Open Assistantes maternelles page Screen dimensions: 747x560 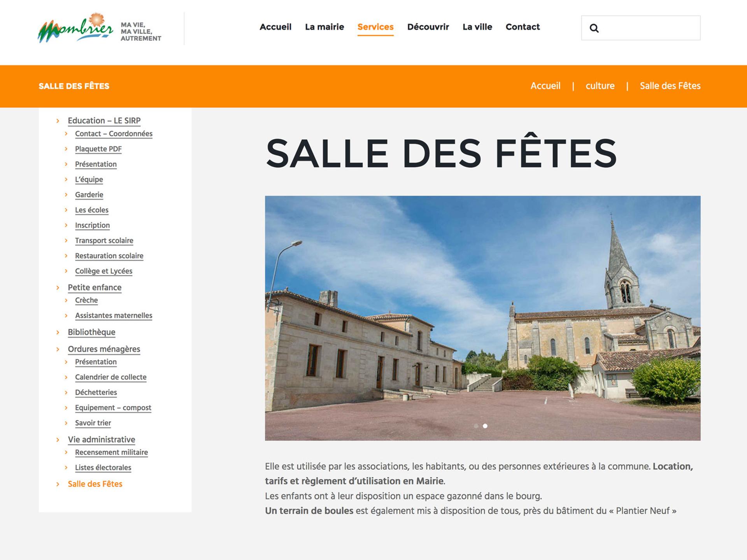click(x=114, y=315)
